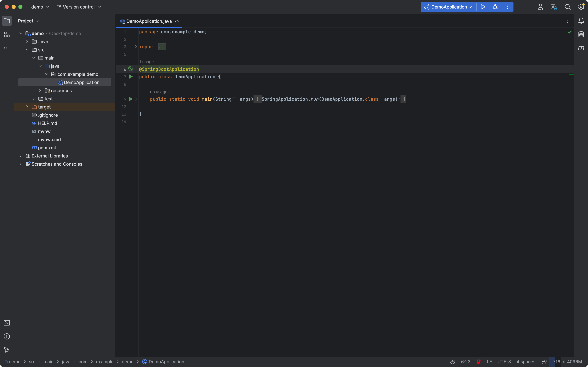Open the Structure tool window
Screen dimensions: 588x367
click(x=7, y=35)
